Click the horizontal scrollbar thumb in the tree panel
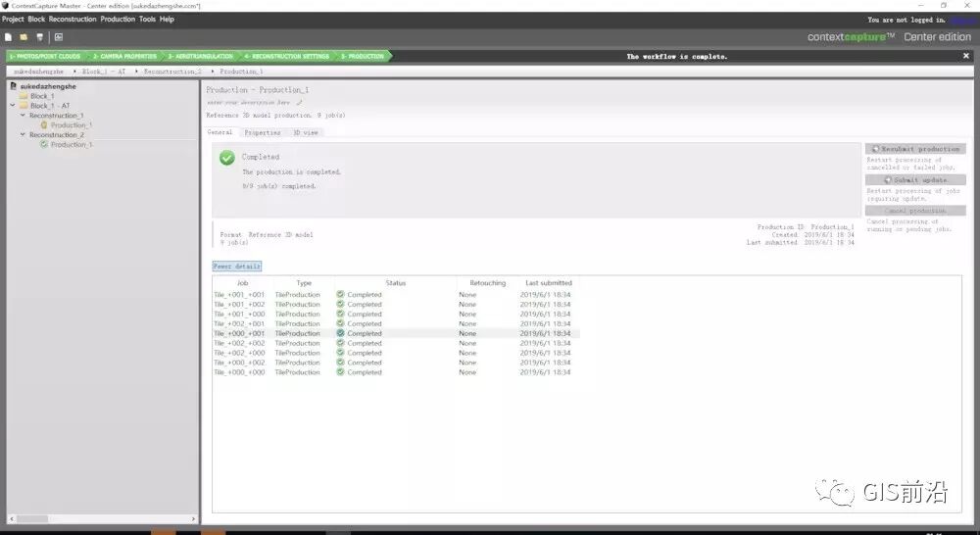Viewport: 980px width, 535px height. 32,518
